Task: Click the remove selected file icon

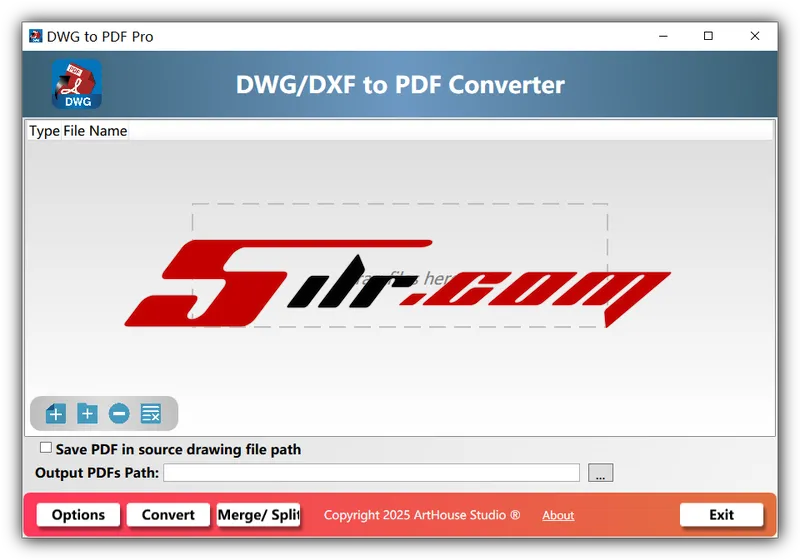Action: pos(119,413)
